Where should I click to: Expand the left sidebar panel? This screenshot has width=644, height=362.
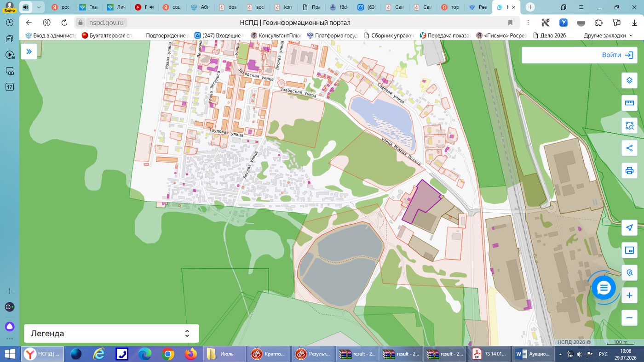[x=29, y=51]
